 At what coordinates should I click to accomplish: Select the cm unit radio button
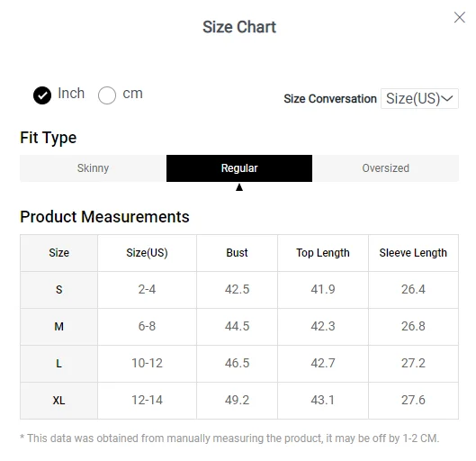(x=107, y=95)
